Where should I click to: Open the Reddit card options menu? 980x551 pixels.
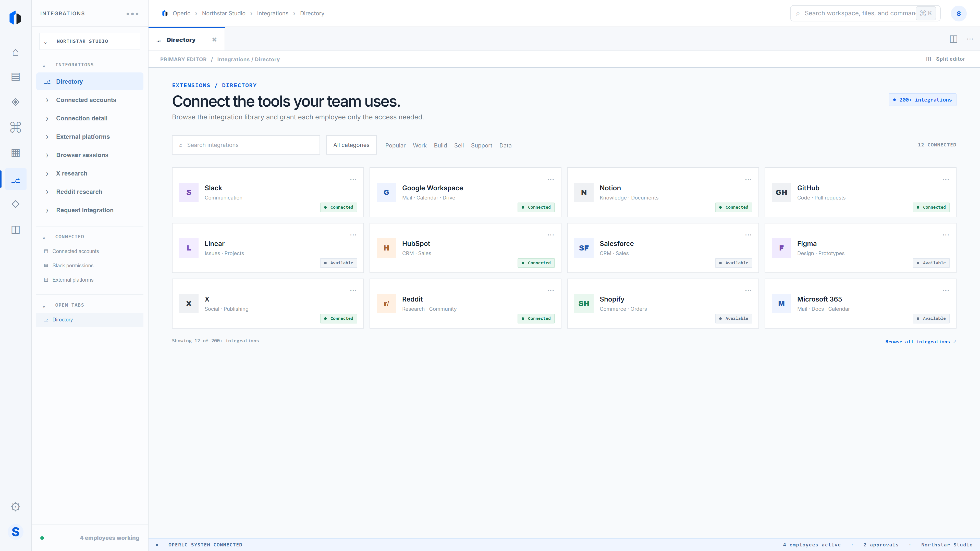click(x=550, y=291)
